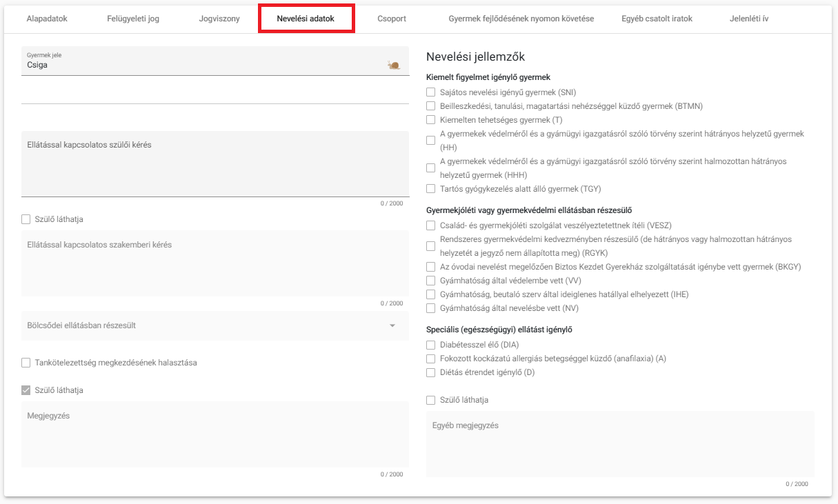Open the Jelenléti ív tab
The width and height of the screenshot is (838, 504).
(749, 19)
